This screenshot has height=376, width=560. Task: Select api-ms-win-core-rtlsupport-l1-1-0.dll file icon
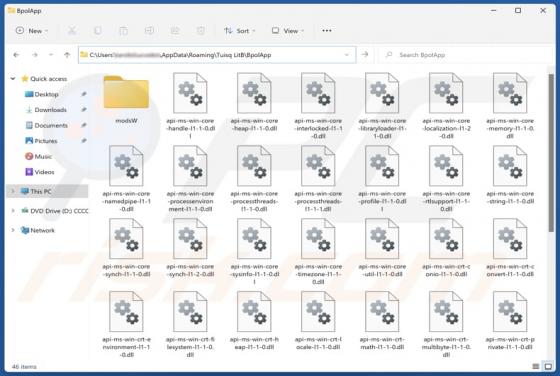click(446, 166)
